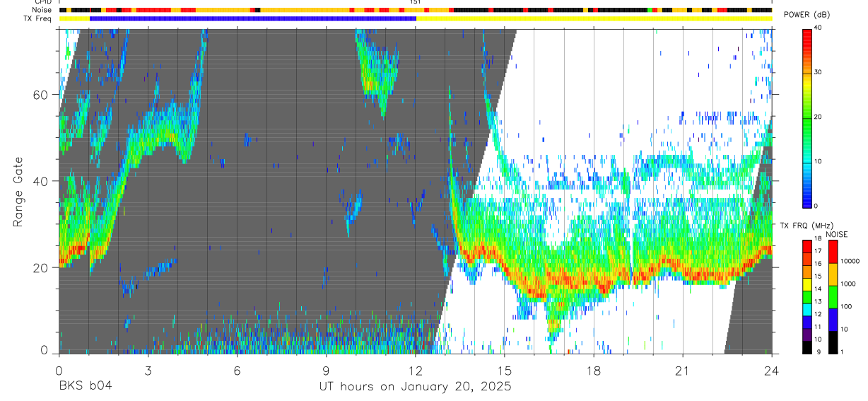Click the NOISE color scale bar
This screenshot has height=401, width=868.
[x=833, y=297]
